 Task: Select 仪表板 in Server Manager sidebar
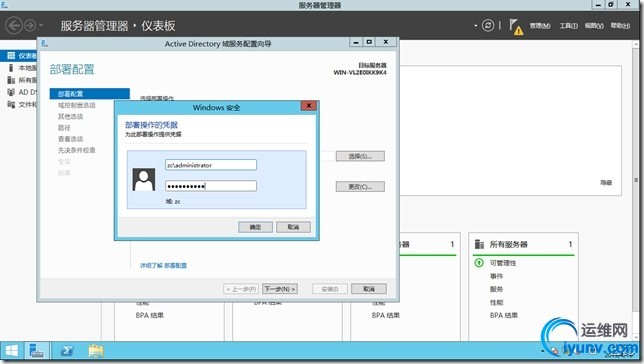pyautogui.click(x=19, y=56)
